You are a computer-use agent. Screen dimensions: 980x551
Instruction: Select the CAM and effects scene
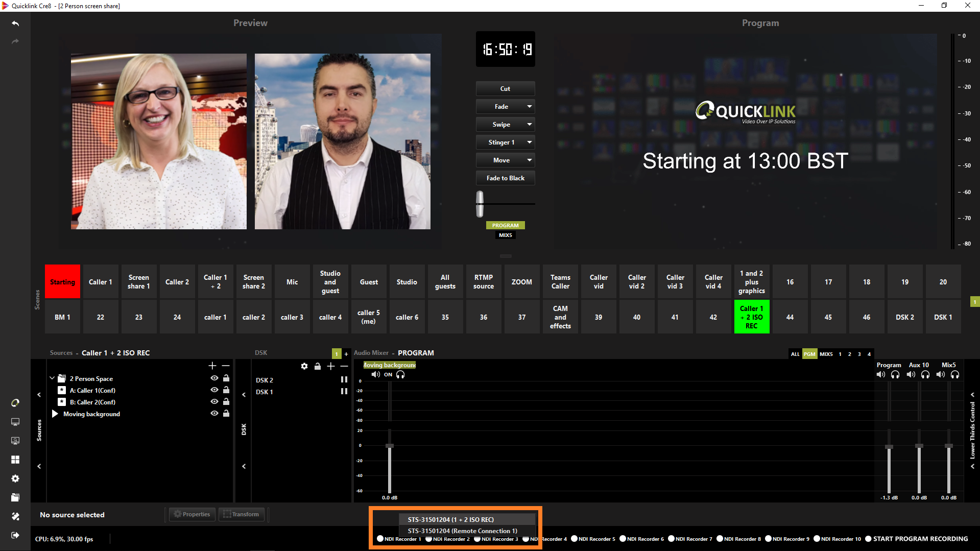pyautogui.click(x=561, y=317)
